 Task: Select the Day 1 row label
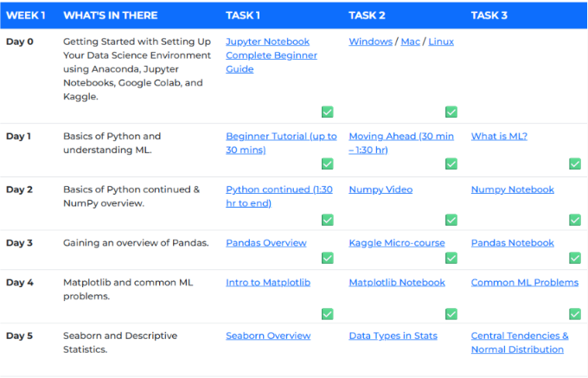click(x=18, y=136)
